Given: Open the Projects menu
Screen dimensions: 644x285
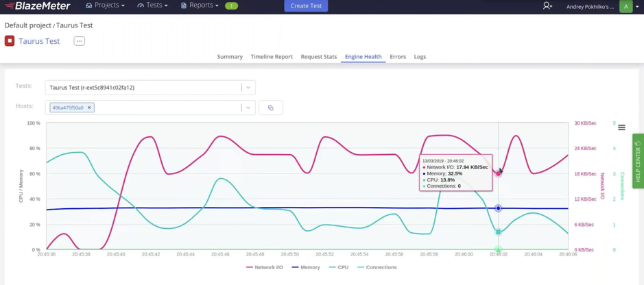Looking at the screenshot, I should pyautogui.click(x=105, y=5).
